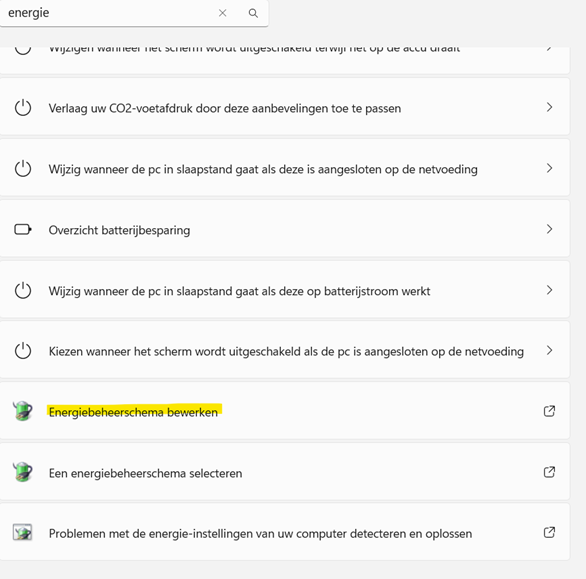Open chevron for CO2-voetafdruk aanbevelingen row
Image resolution: width=586 pixels, height=579 pixels.
click(549, 107)
